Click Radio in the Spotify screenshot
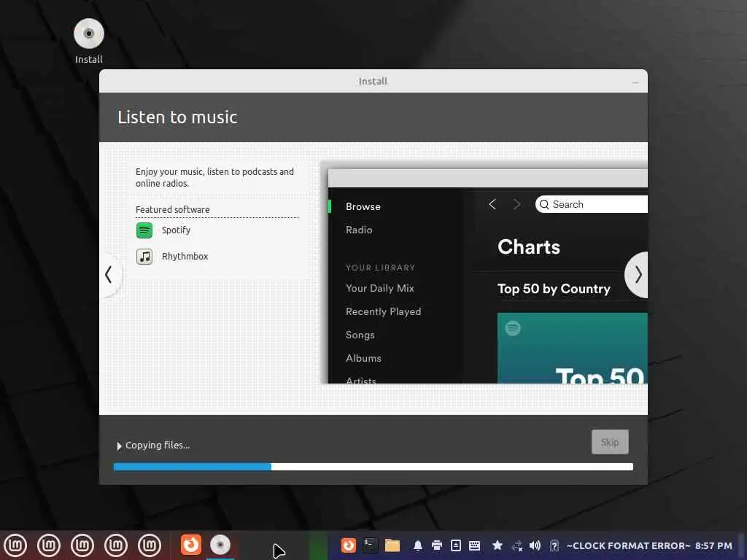This screenshot has height=560, width=747. point(359,230)
